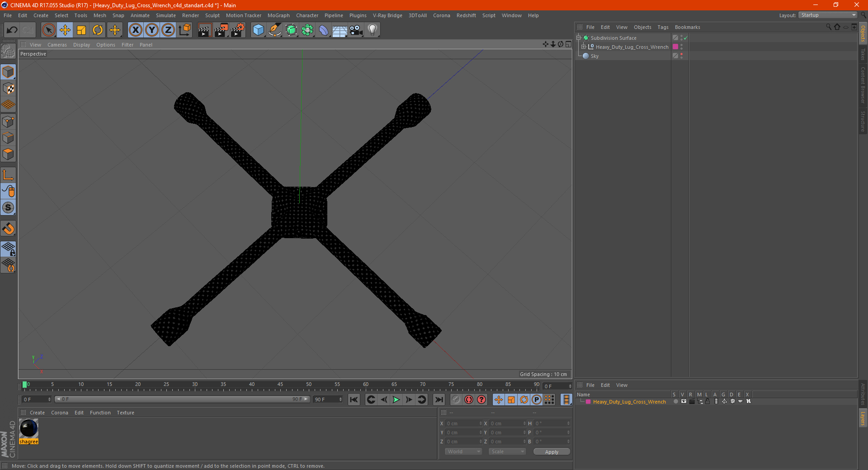Toggle Heavy_Duty_Lug_Cross_Wrench visibility dots

coord(681,47)
